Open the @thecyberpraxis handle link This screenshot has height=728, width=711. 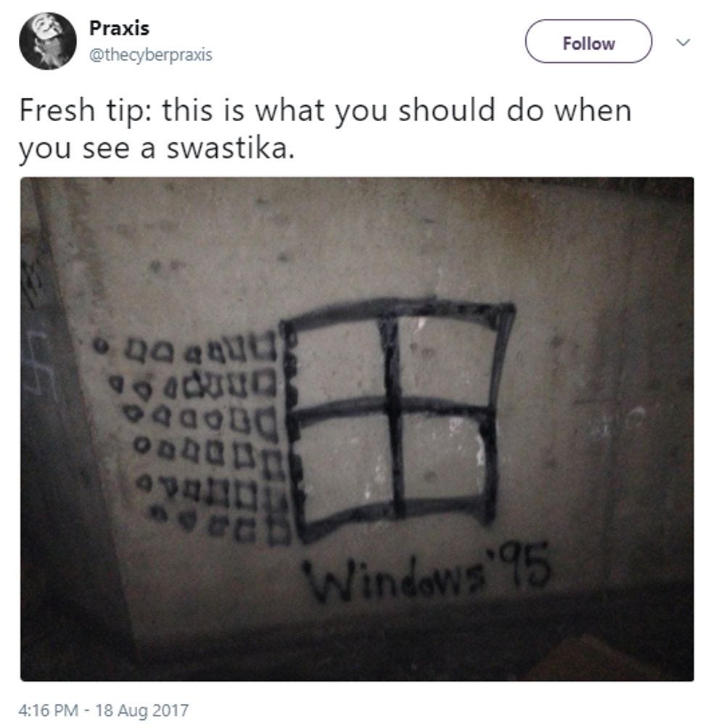150,55
